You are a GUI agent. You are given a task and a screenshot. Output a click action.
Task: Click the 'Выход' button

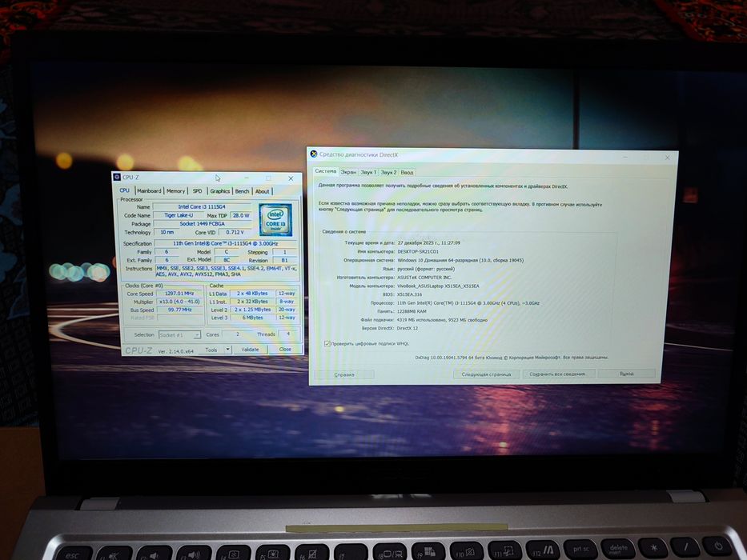(x=626, y=374)
